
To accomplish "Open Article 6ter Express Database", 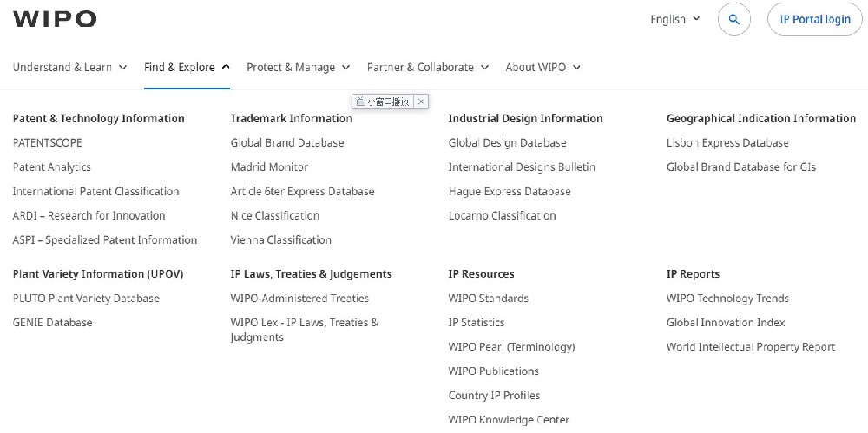I will point(302,192).
